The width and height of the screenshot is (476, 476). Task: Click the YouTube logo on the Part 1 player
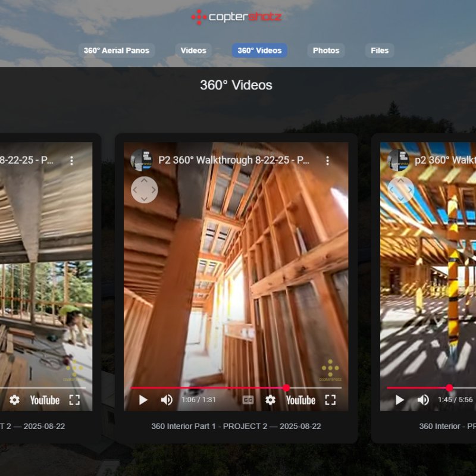(301, 400)
